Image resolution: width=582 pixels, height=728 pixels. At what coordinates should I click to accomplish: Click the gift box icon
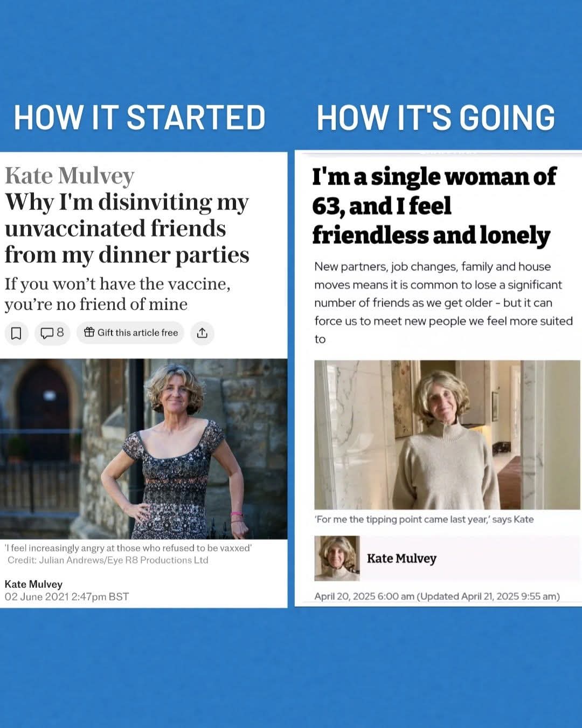coord(89,332)
